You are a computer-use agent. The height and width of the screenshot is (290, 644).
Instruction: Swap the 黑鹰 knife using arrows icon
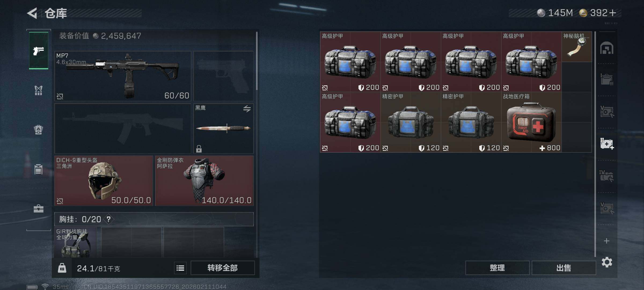click(247, 109)
